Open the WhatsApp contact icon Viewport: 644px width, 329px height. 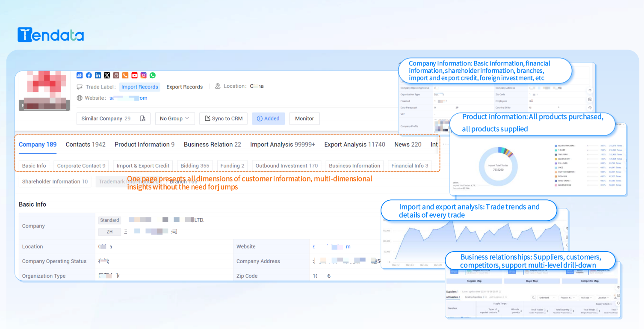[153, 75]
